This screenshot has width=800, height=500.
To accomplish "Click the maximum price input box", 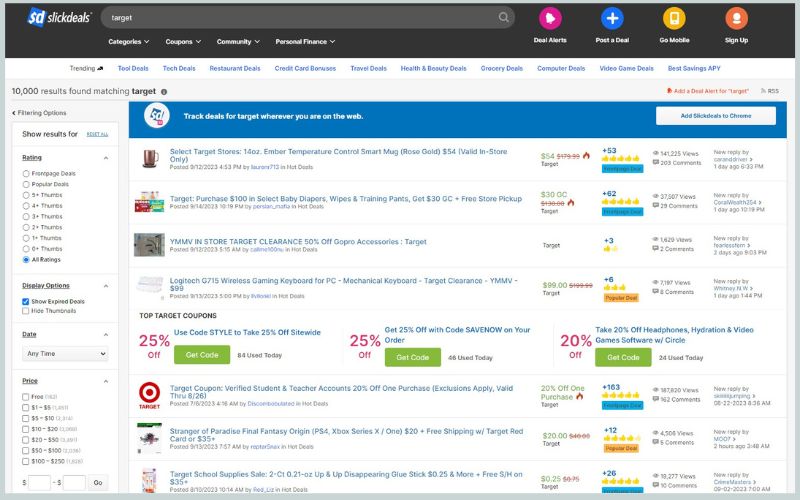I will [x=74, y=483].
